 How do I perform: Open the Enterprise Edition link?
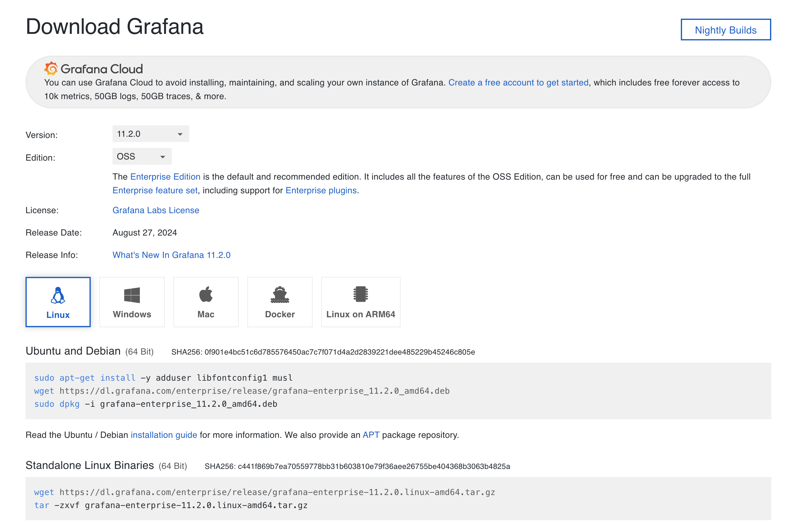coord(165,177)
